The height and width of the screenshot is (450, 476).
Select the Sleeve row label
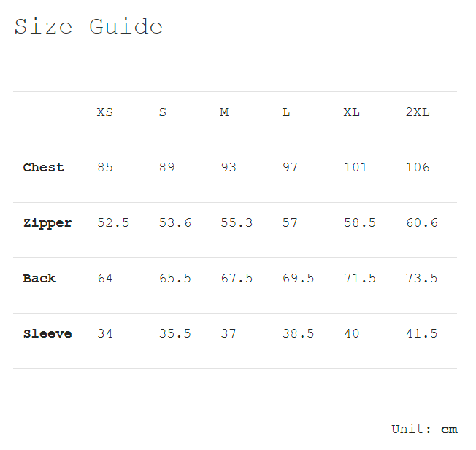47,334
